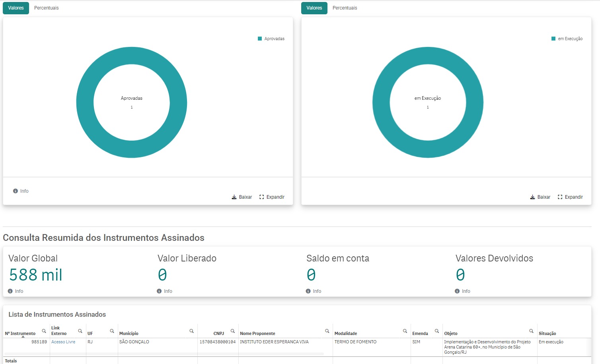Search within the Emenda column
This screenshot has height=364, width=600.
coord(437,331)
